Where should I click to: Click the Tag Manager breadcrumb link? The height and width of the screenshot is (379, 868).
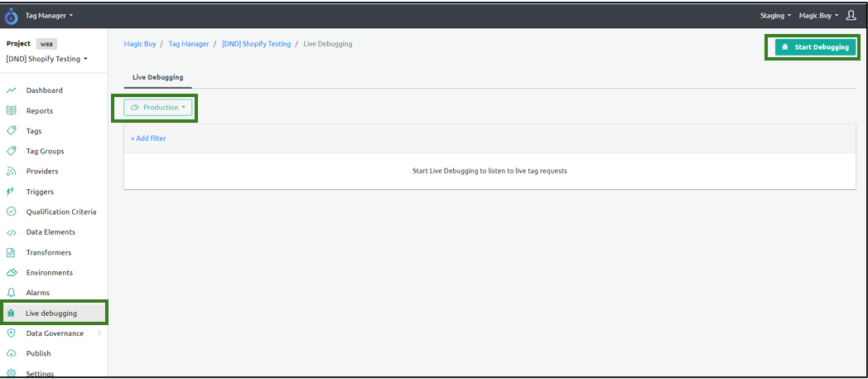click(x=189, y=44)
